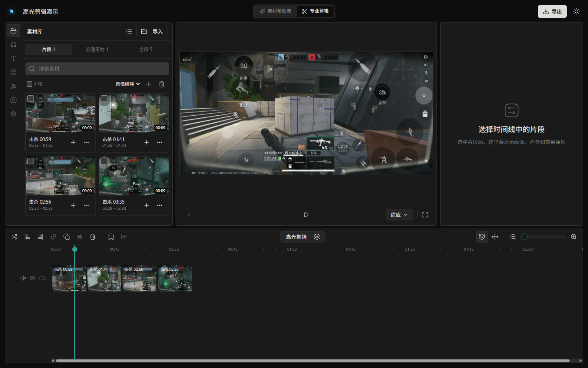Open more options for 击杀 01:41 clip
The height and width of the screenshot is (368, 588).
[160, 142]
